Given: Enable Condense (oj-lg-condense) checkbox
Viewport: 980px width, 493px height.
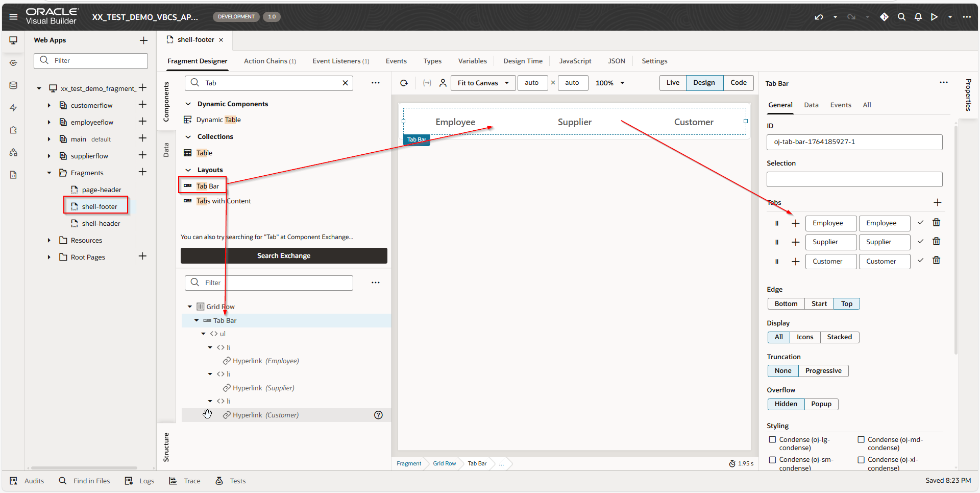Looking at the screenshot, I should (772, 439).
